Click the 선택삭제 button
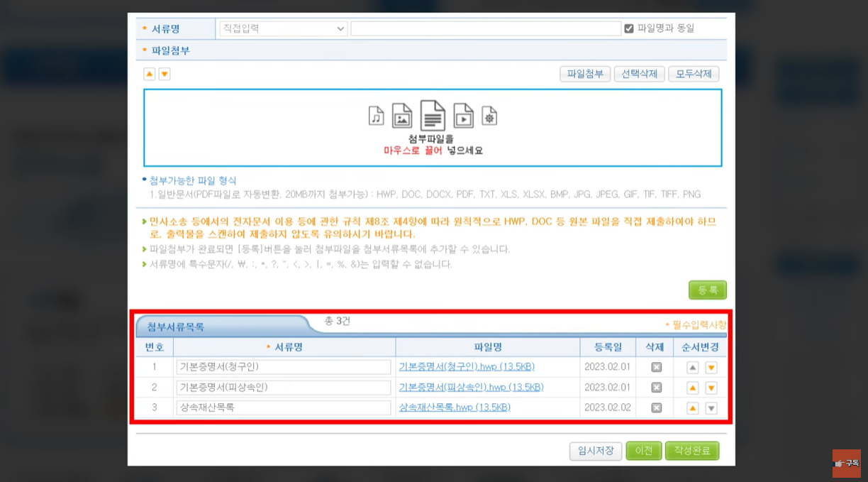The width and height of the screenshot is (868, 482). pos(639,74)
